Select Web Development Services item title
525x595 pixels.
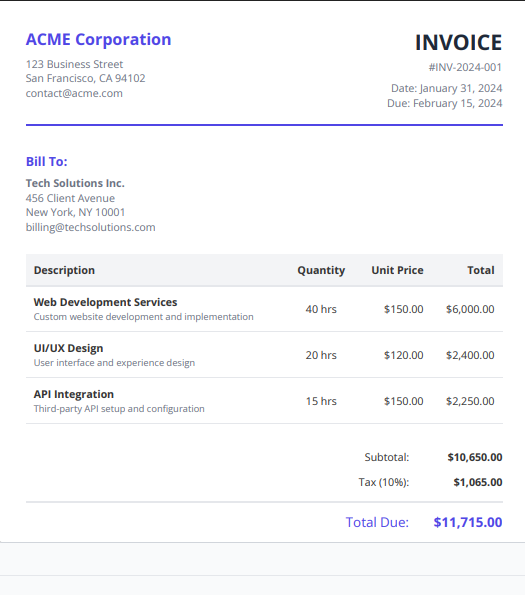pyautogui.click(x=105, y=302)
